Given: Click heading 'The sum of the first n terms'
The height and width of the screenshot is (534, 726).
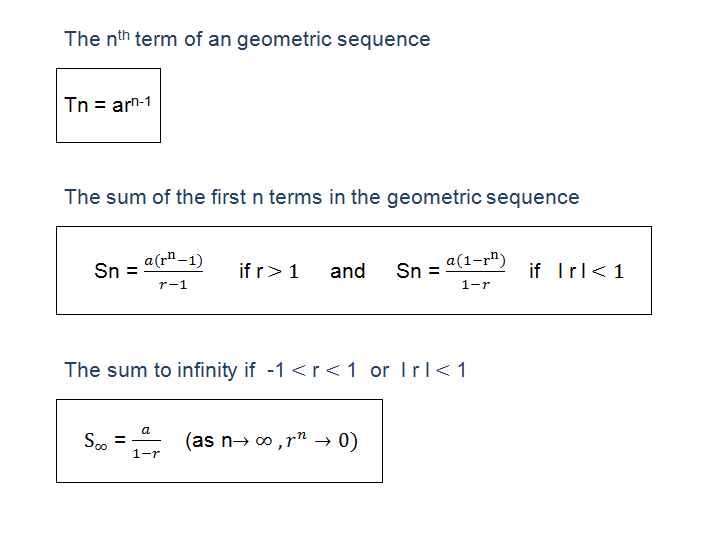Looking at the screenshot, I should 322,197.
